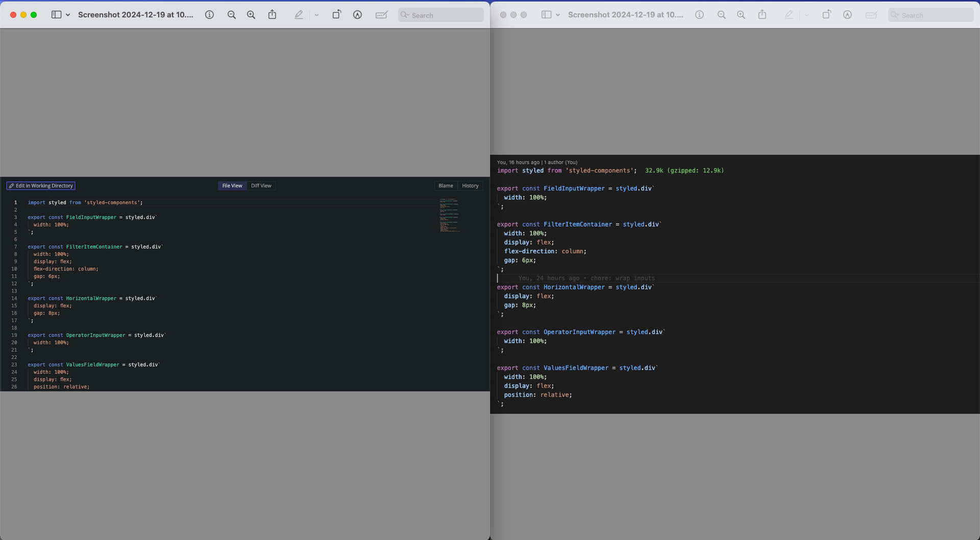This screenshot has width=980, height=540.
Task: Open sidebar view options dropdown in right window
Action: (x=558, y=15)
